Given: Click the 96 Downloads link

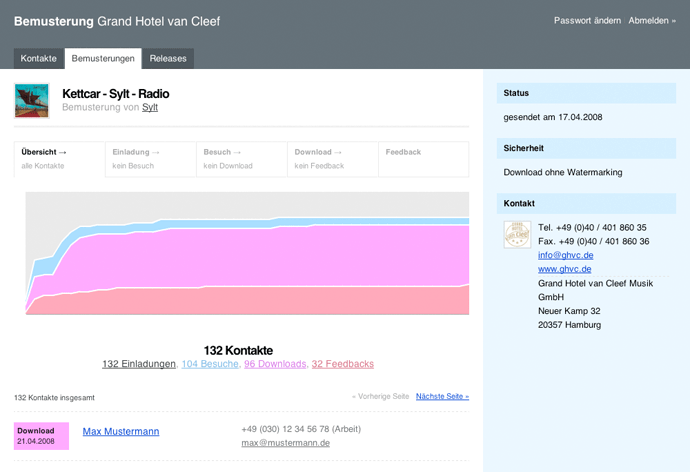Looking at the screenshot, I should coord(275,364).
